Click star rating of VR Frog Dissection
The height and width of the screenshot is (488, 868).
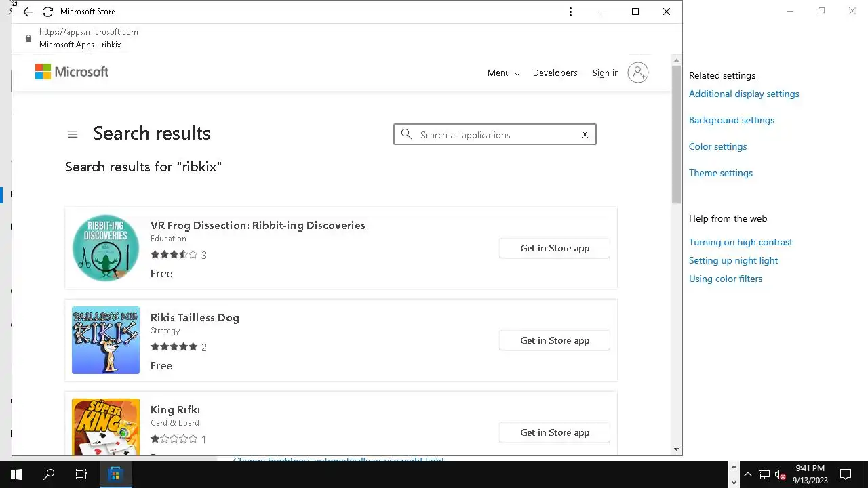tap(174, 255)
